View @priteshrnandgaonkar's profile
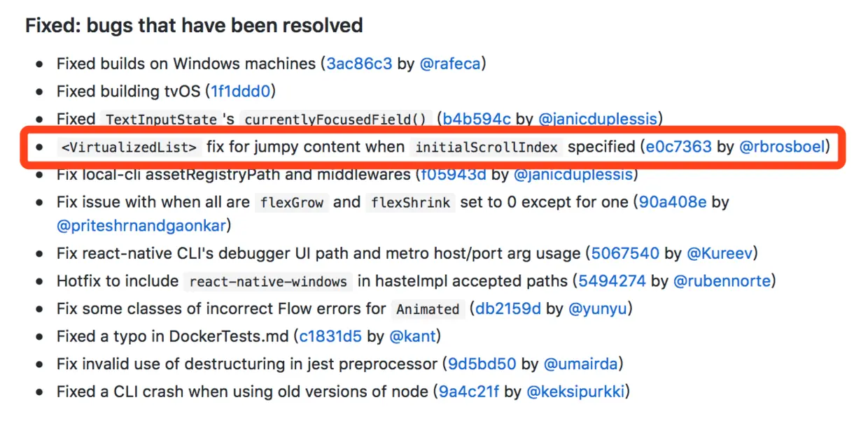Screen dimensions: 868x428 tap(143, 226)
